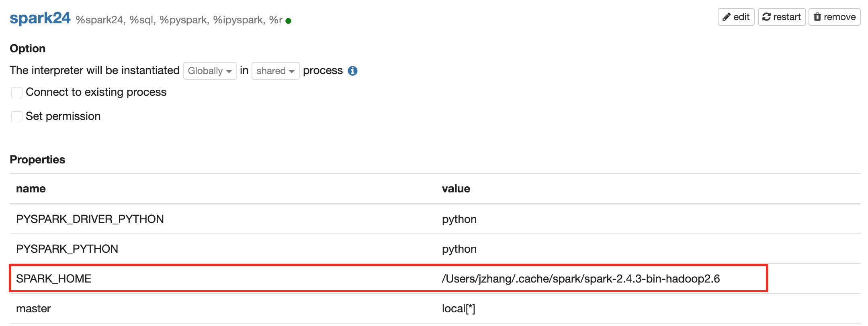Click the SPARK_HOME path value
This screenshot has width=868, height=326.
tap(581, 279)
